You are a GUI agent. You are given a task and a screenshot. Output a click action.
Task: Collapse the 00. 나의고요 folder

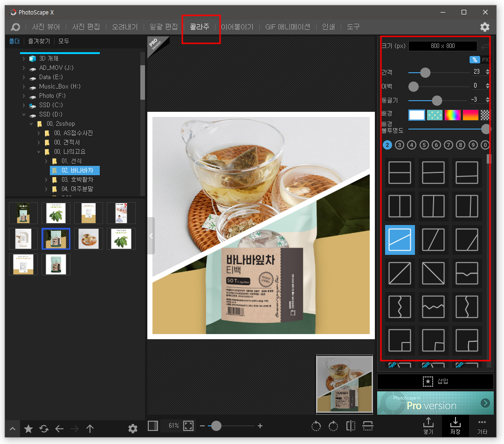[x=39, y=152]
